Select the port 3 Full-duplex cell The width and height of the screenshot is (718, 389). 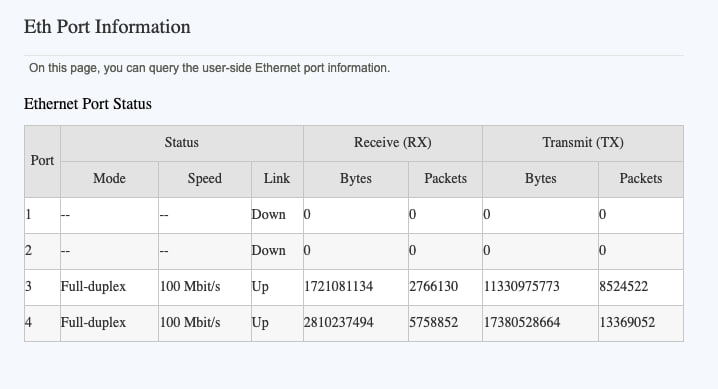pyautogui.click(x=93, y=286)
